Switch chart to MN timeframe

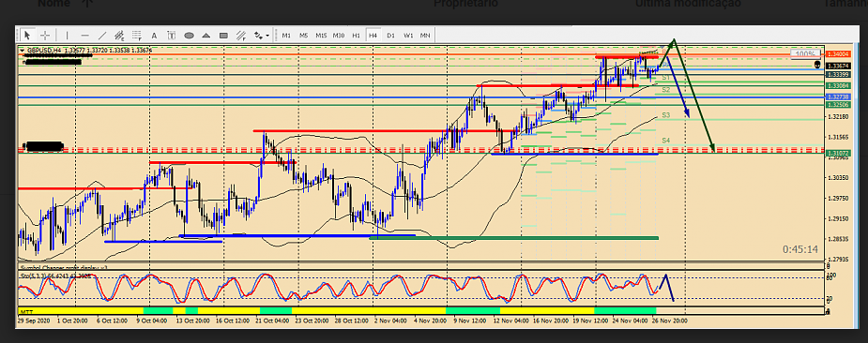click(x=425, y=36)
